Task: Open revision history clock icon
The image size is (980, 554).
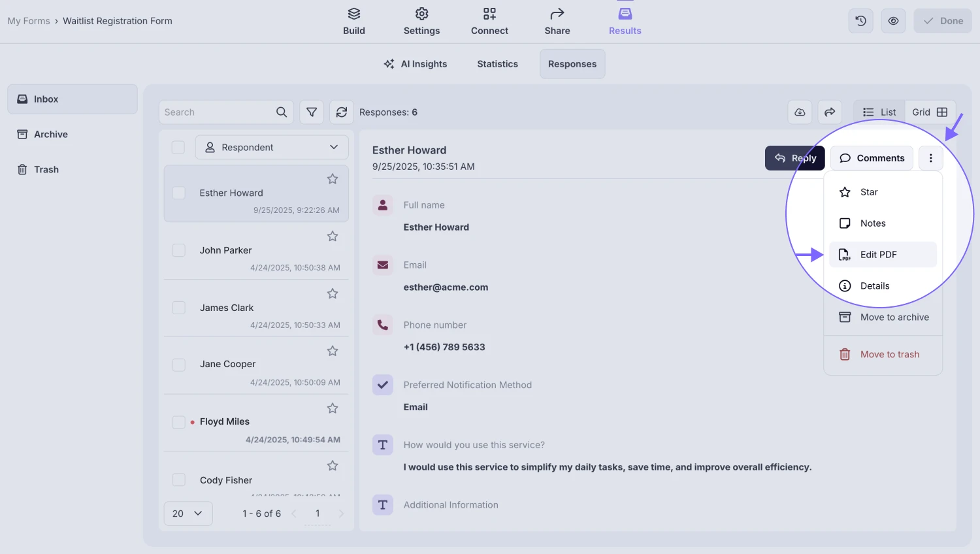Action: [x=860, y=21]
